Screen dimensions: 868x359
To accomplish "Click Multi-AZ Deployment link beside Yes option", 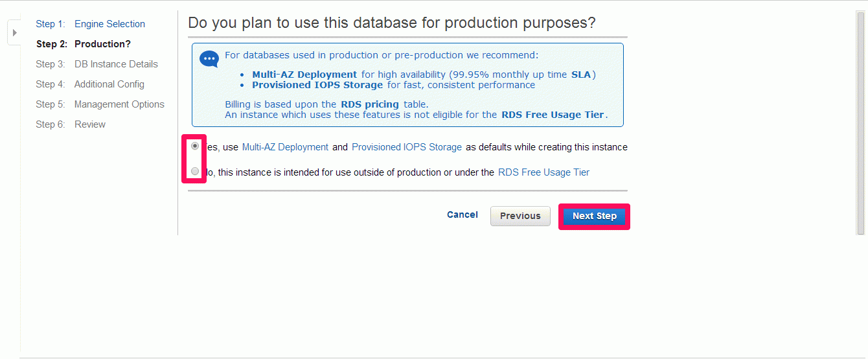I will click(x=285, y=147).
